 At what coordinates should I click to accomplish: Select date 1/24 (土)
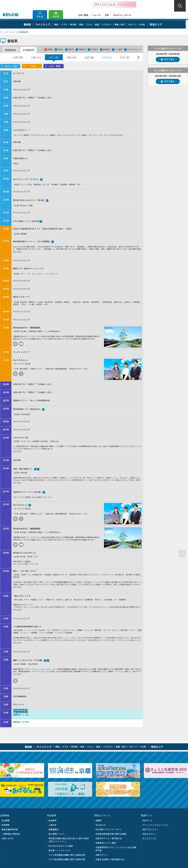point(107,58)
